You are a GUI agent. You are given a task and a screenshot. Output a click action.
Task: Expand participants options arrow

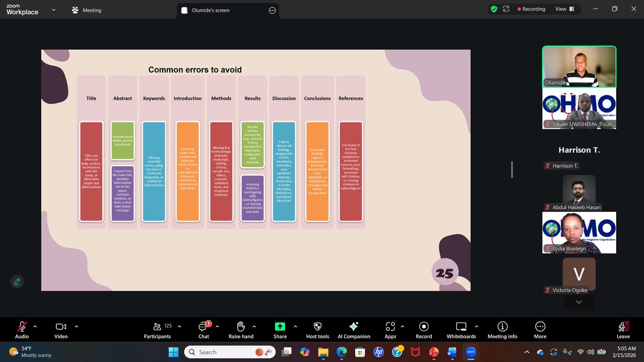click(179, 326)
